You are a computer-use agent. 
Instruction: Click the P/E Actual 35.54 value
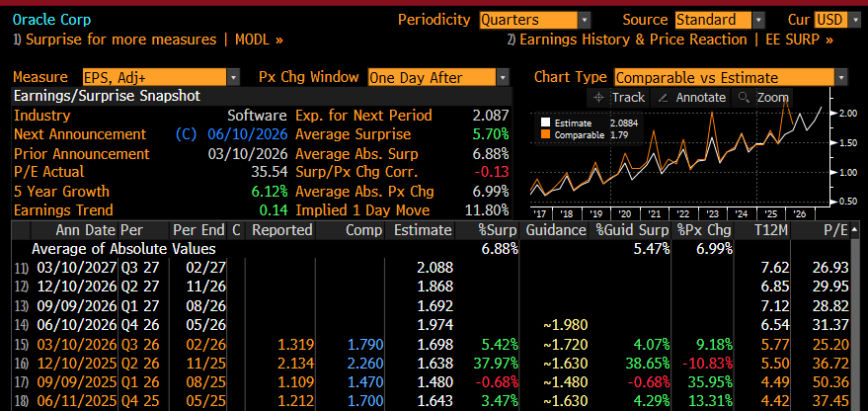270,172
